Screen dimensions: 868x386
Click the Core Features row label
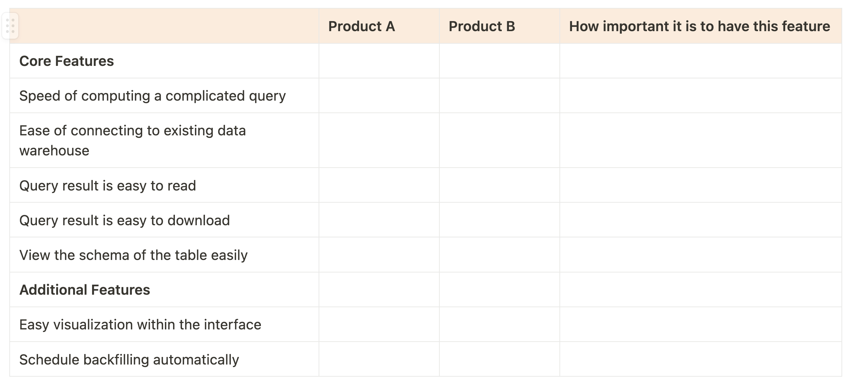point(67,61)
